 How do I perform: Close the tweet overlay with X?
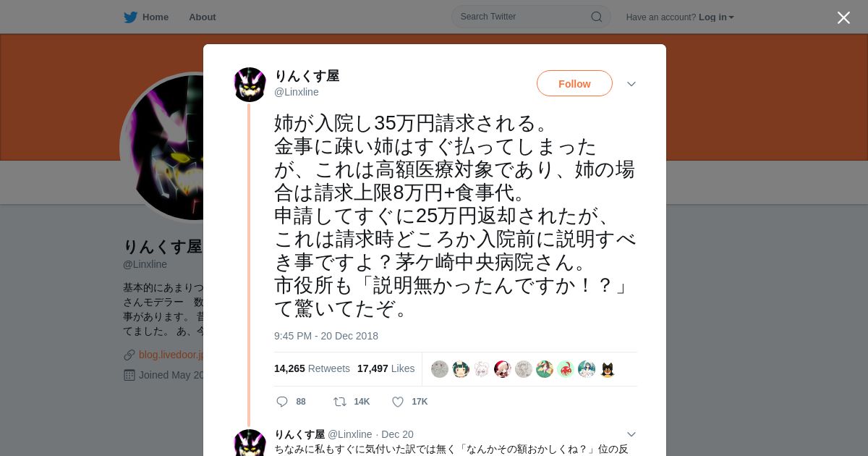click(x=843, y=17)
